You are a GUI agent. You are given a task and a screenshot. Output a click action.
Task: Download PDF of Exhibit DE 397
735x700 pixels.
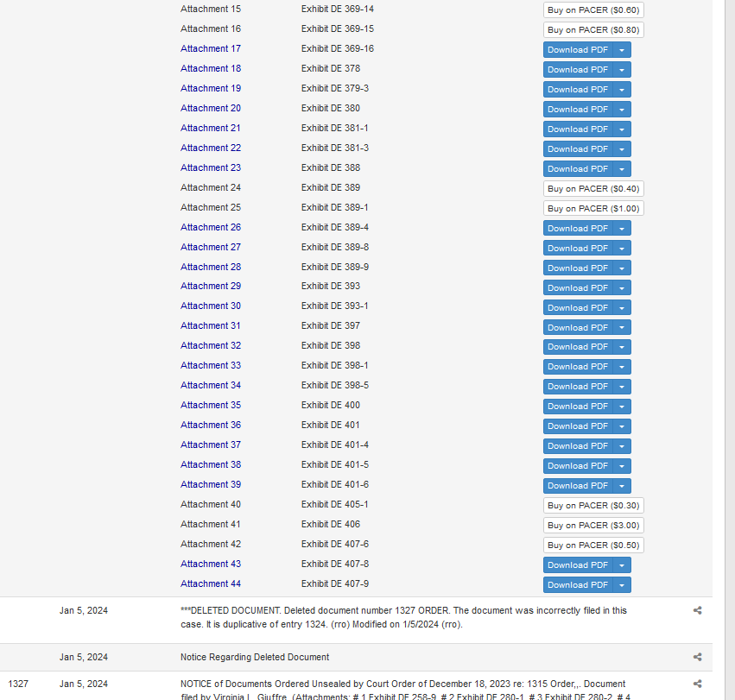(x=578, y=327)
